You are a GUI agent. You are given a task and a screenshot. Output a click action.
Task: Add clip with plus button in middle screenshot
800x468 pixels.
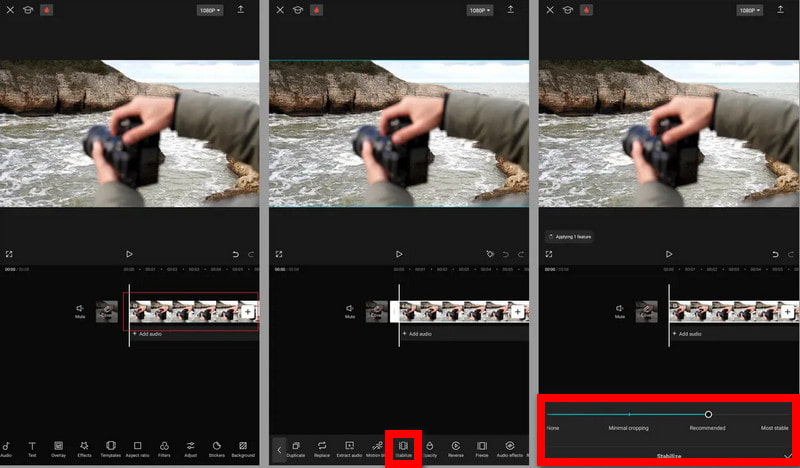coord(517,311)
